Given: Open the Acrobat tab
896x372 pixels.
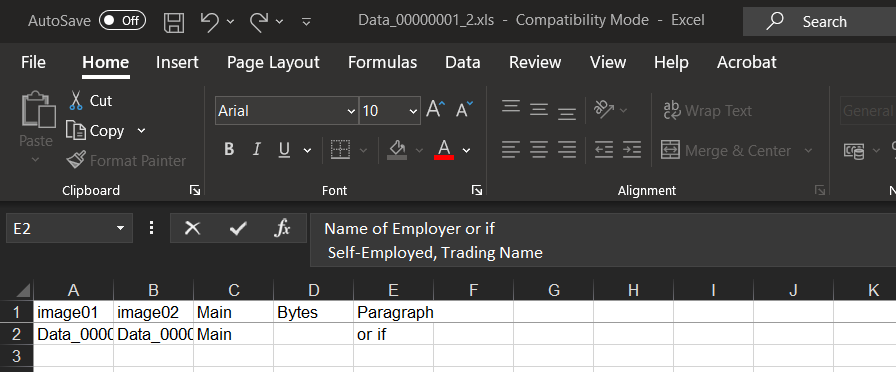Looking at the screenshot, I should (747, 62).
